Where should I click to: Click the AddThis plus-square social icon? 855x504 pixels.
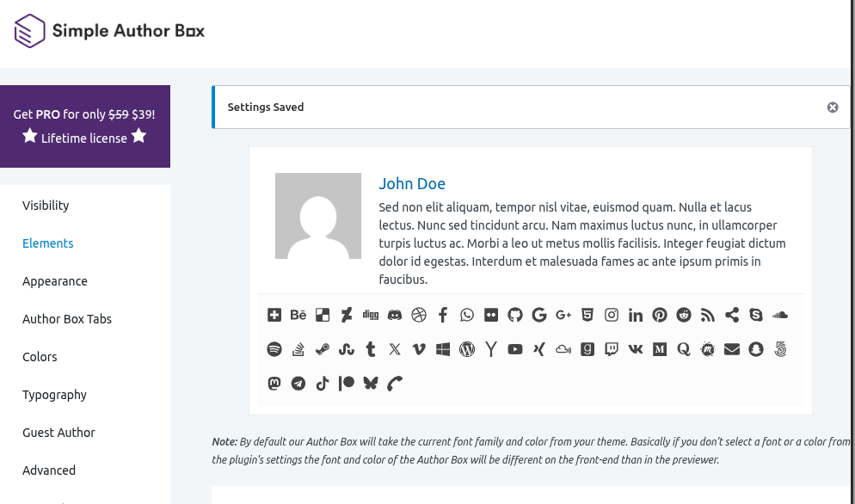point(274,315)
